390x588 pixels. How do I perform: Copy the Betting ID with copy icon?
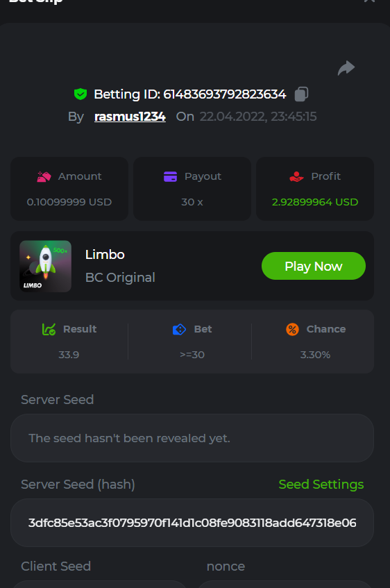301,94
